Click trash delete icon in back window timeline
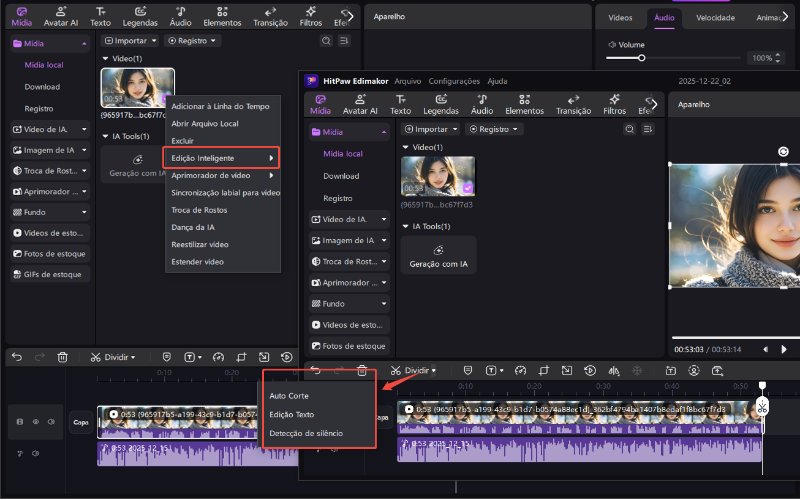This screenshot has height=500, width=800. point(62,357)
